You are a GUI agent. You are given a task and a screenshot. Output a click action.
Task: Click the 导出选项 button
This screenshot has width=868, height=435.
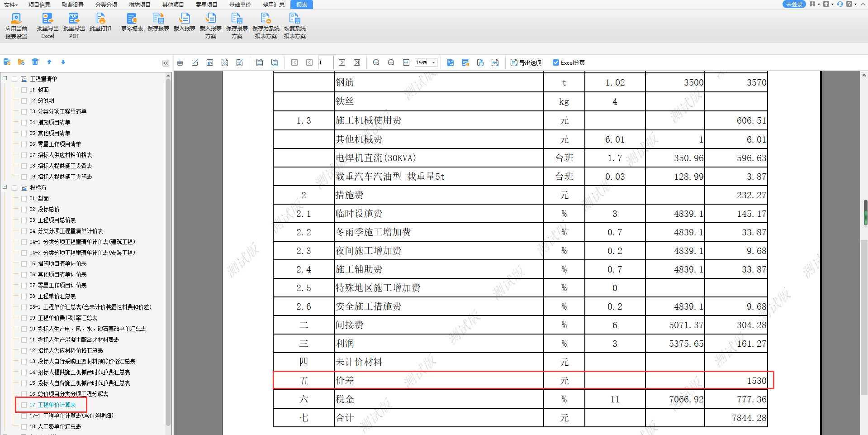pyautogui.click(x=526, y=62)
